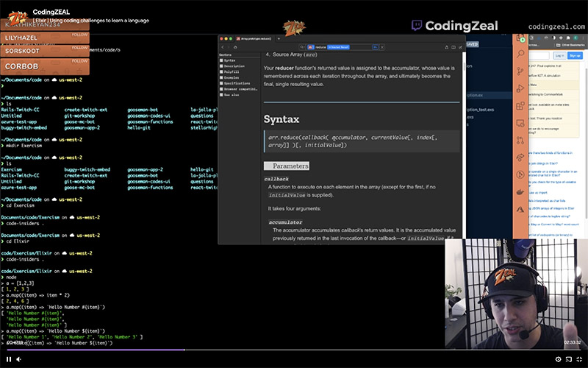The image size is (588, 368).
Task: Open VS Code Extensions icon
Action: pyautogui.click(x=520, y=106)
